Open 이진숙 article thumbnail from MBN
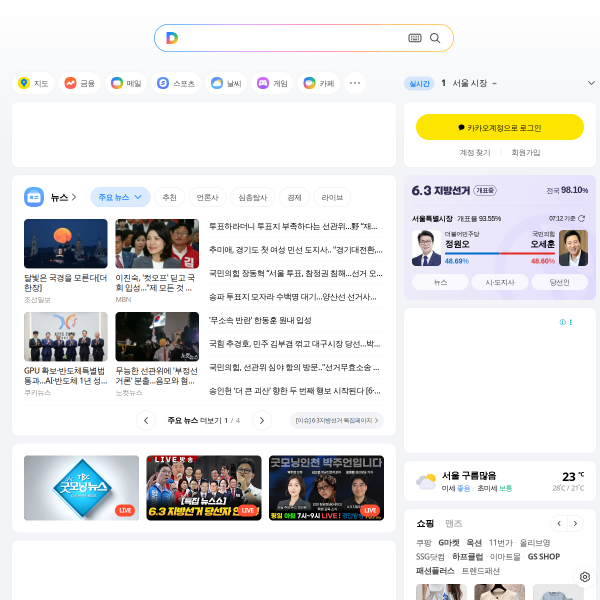 pos(157,243)
